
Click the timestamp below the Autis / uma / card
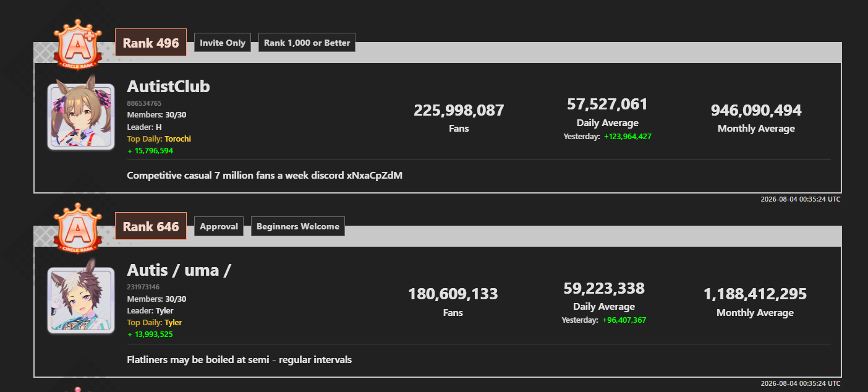(x=800, y=383)
